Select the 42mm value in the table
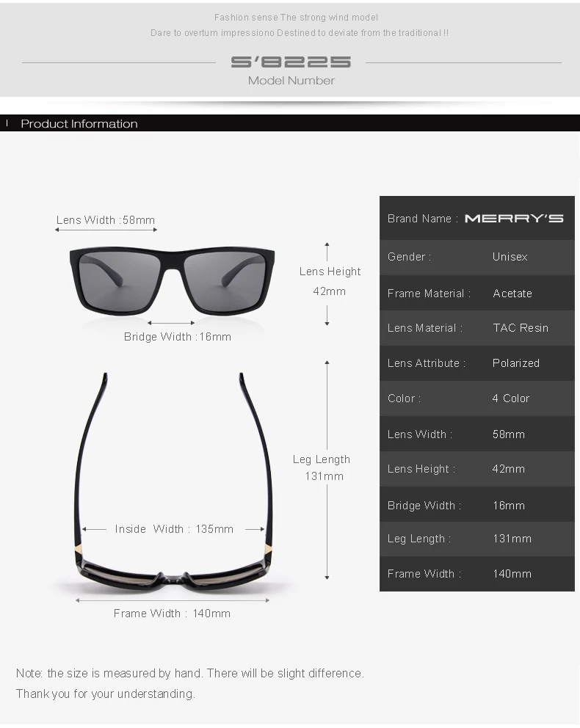This screenshot has width=580, height=728. [509, 469]
